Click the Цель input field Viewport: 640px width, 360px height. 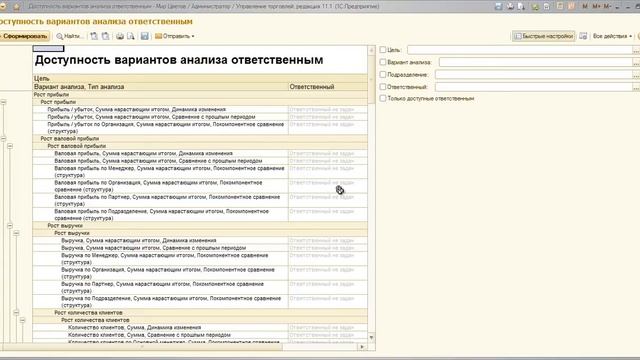coord(520,50)
